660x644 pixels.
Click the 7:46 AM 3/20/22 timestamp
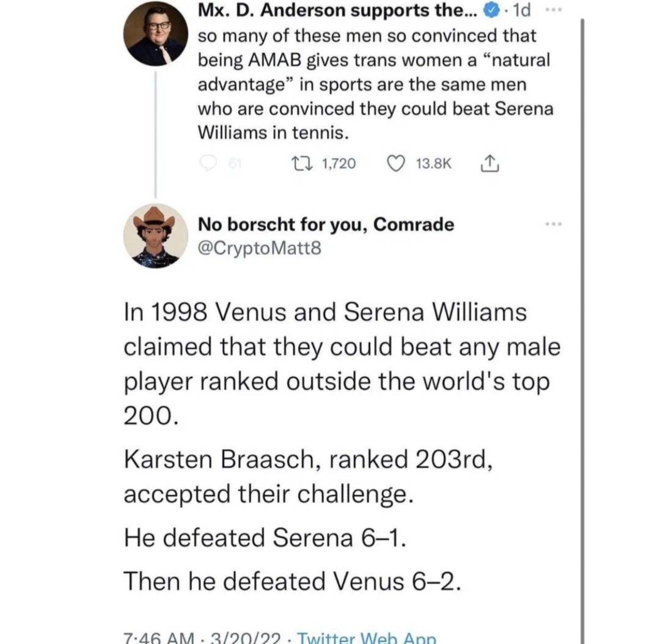[x=200, y=637]
